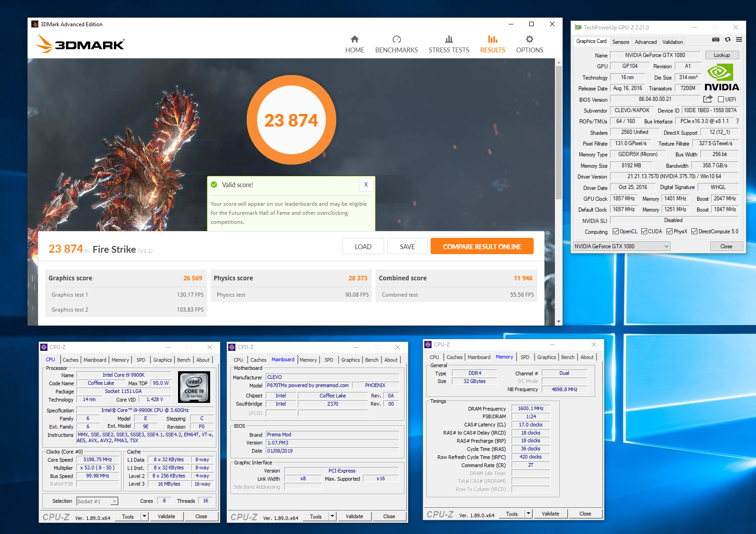Click the 3DMark logo

(x=80, y=44)
